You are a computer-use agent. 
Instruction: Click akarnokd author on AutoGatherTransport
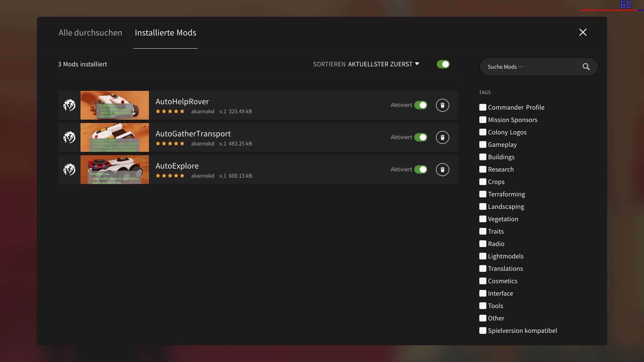click(x=203, y=143)
